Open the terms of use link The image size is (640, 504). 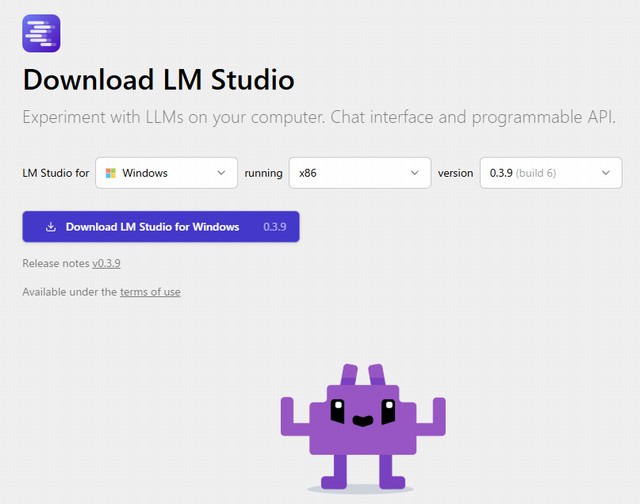pos(150,292)
